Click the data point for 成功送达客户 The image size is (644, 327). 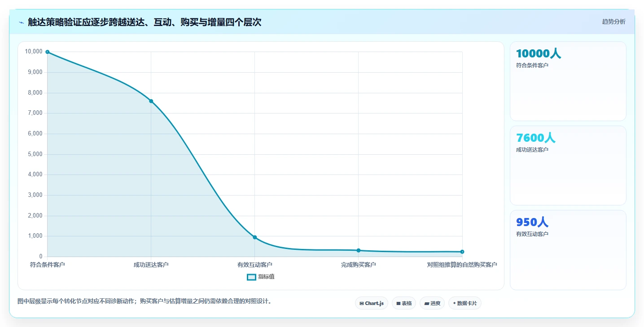click(151, 101)
